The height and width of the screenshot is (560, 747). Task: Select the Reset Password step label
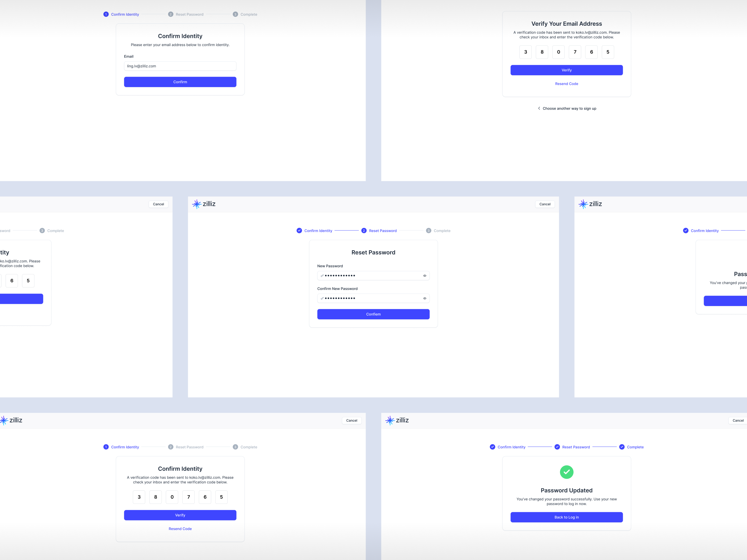pyautogui.click(x=383, y=231)
